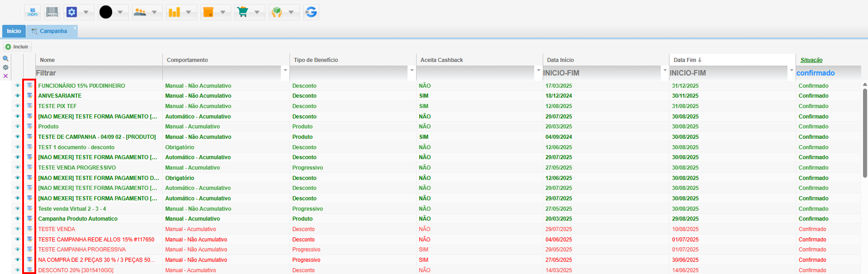Image resolution: width=868 pixels, height=274 pixels.
Task: View FUNCIONÁRIO 15% PIX/DINHEIRO with eye icon
Action: pos(18,85)
